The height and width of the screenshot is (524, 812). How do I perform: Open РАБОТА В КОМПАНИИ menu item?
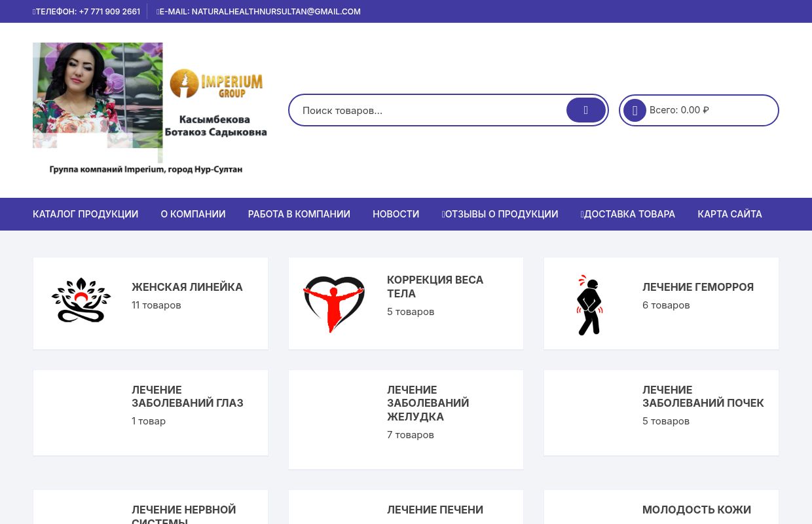pyautogui.click(x=299, y=214)
